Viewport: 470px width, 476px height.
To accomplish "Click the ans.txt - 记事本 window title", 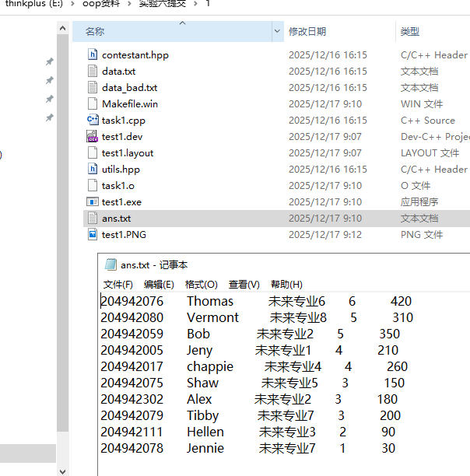I will click(x=154, y=265).
